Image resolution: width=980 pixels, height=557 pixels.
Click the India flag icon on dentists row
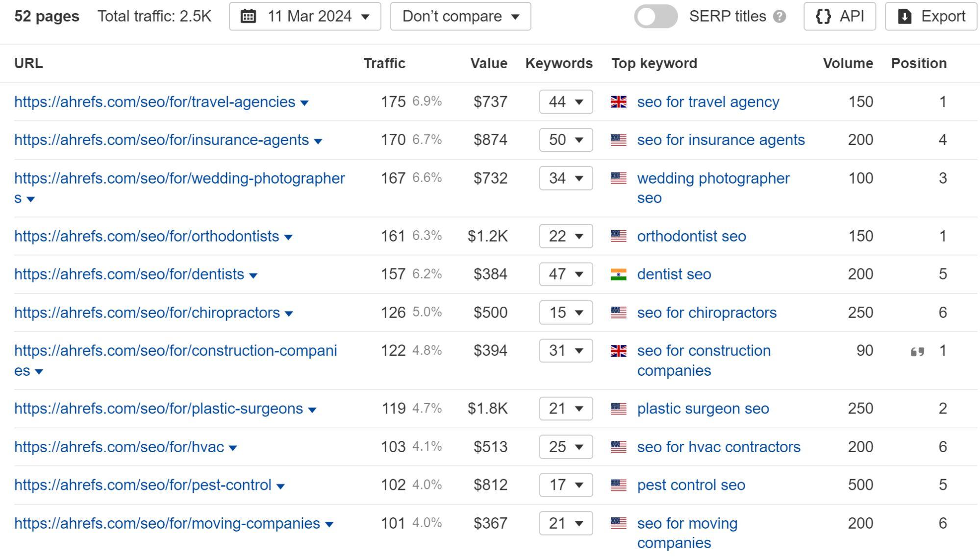click(x=618, y=274)
